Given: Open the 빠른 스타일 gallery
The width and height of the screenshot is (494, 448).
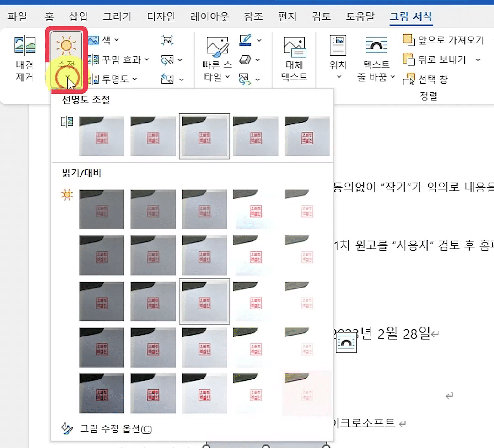Looking at the screenshot, I should click(x=217, y=59).
